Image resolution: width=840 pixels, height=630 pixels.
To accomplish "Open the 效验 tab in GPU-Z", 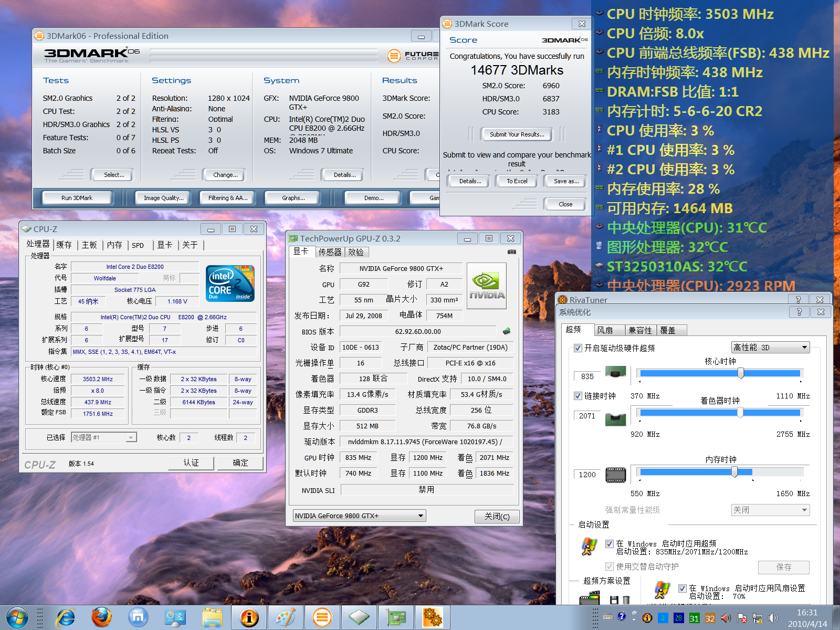I will click(x=356, y=252).
